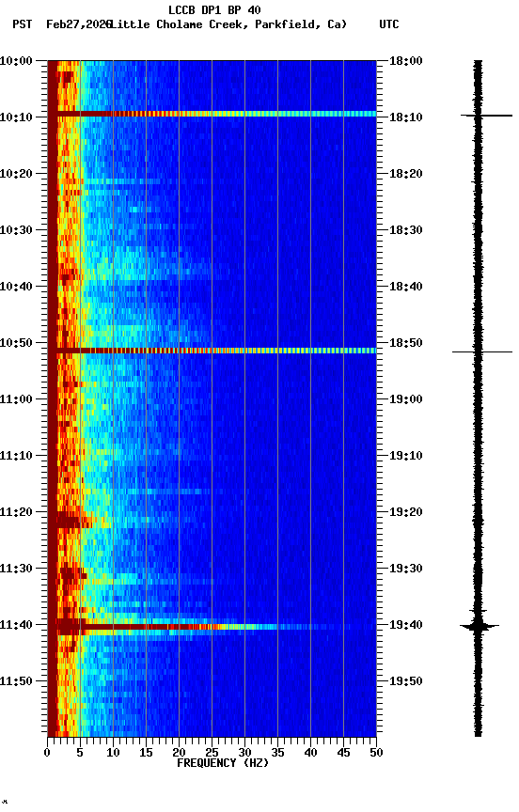Click the 19:00 UTC time label

click(406, 399)
